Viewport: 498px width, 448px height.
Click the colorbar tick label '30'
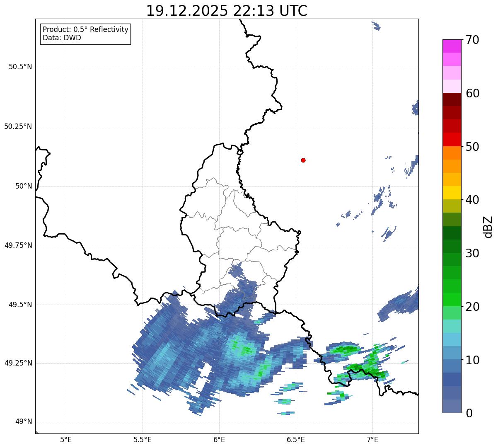tap(472, 253)
